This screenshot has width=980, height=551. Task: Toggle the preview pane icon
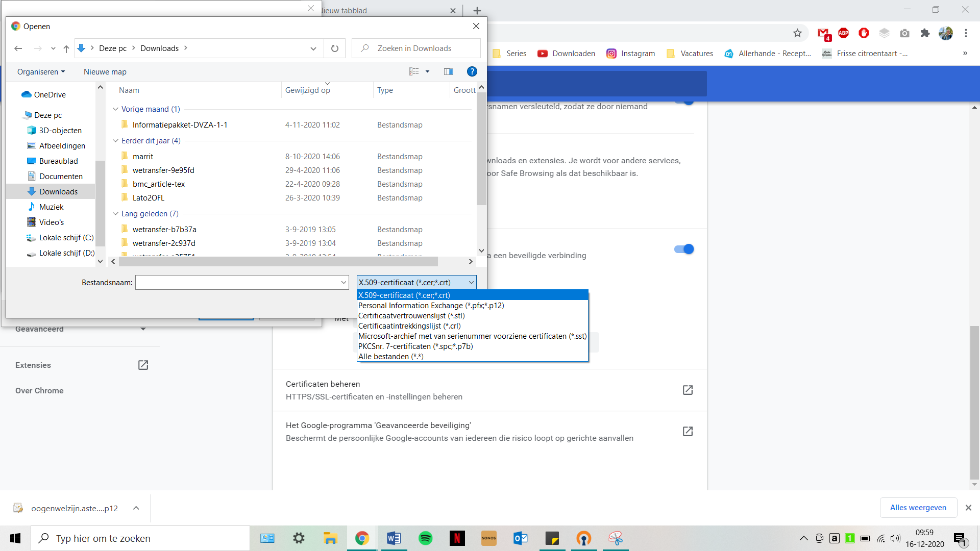tap(449, 71)
